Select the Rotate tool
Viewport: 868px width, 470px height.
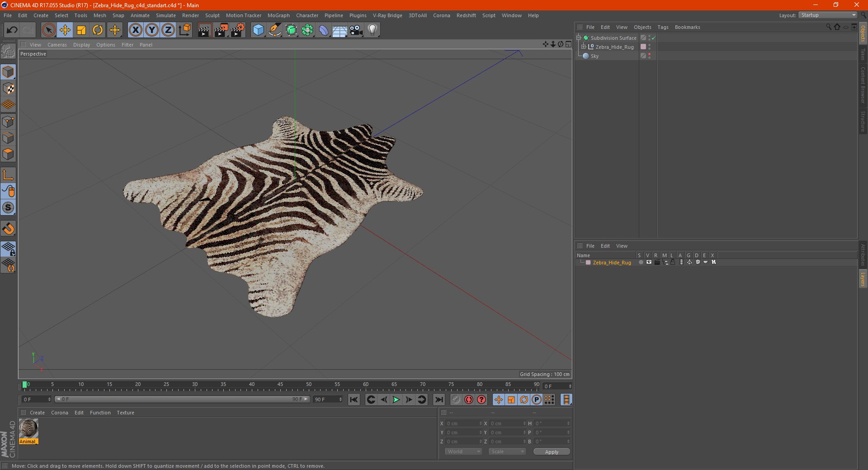click(98, 30)
